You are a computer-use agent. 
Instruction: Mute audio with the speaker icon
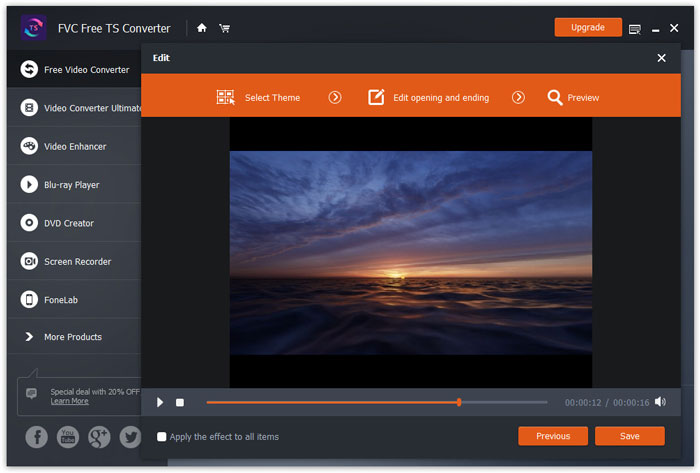660,402
